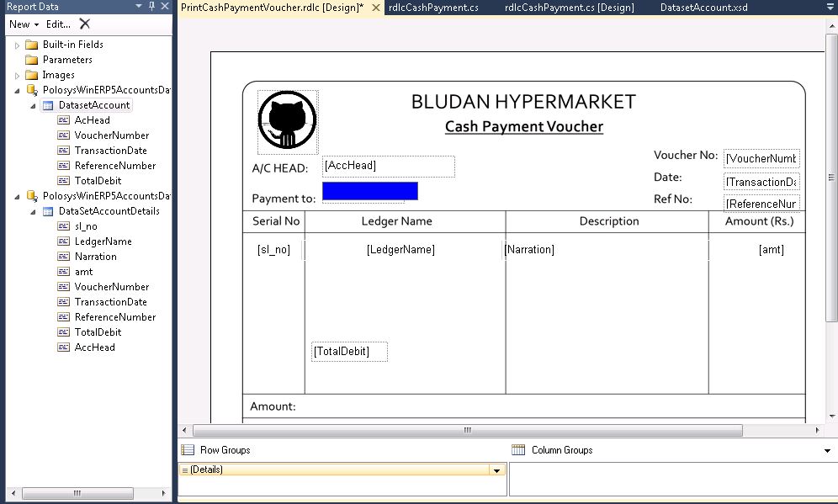Expand the Built-in Fields node
The height and width of the screenshot is (504, 838).
pyautogui.click(x=17, y=45)
